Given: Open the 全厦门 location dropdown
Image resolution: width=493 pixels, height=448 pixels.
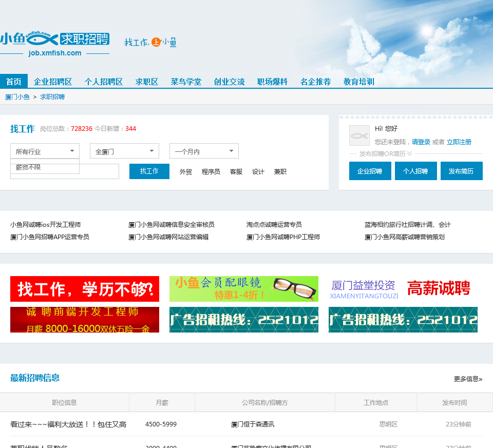Looking at the screenshot, I should 124,151.
